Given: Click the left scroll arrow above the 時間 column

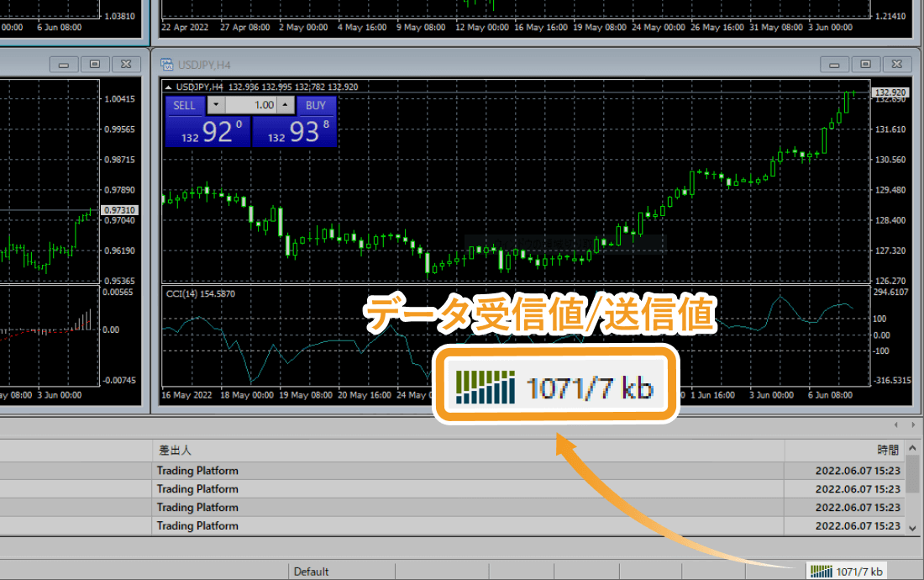Looking at the screenshot, I should coord(897,425).
